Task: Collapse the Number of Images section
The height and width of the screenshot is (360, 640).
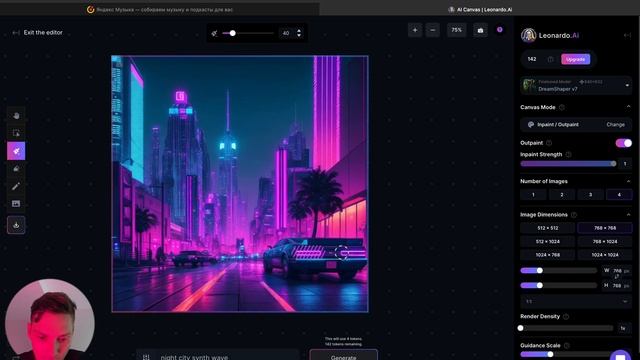Action: point(628,181)
